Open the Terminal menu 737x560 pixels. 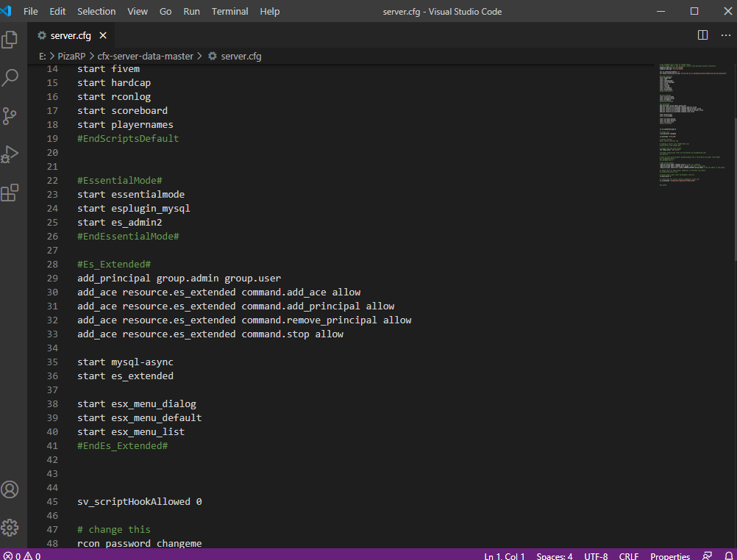coord(229,11)
